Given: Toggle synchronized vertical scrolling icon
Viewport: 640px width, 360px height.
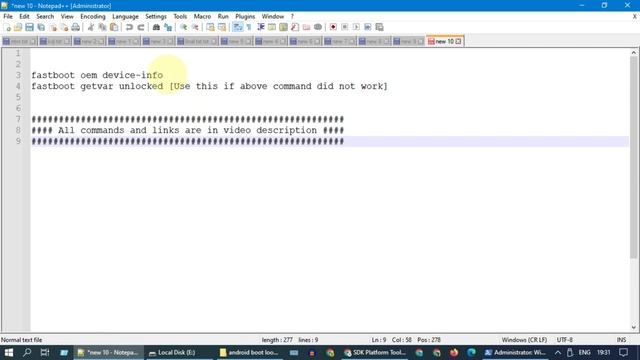Looking at the screenshot, I should point(210,27).
